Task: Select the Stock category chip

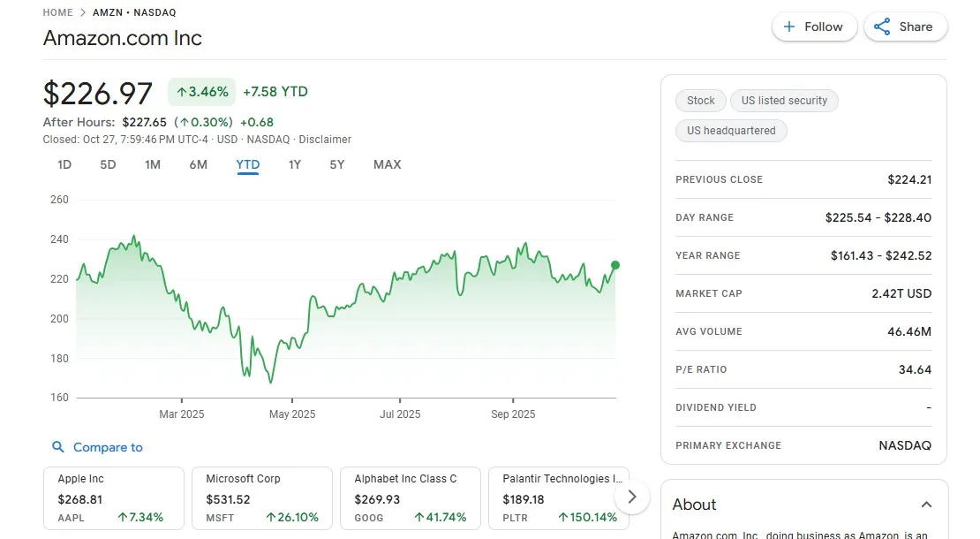Action: point(700,101)
